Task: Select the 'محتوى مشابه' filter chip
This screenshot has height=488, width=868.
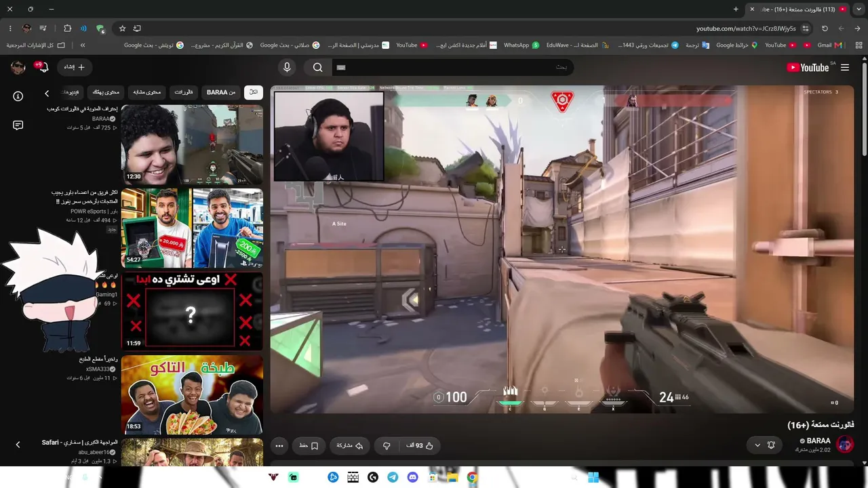Action: 147,92
